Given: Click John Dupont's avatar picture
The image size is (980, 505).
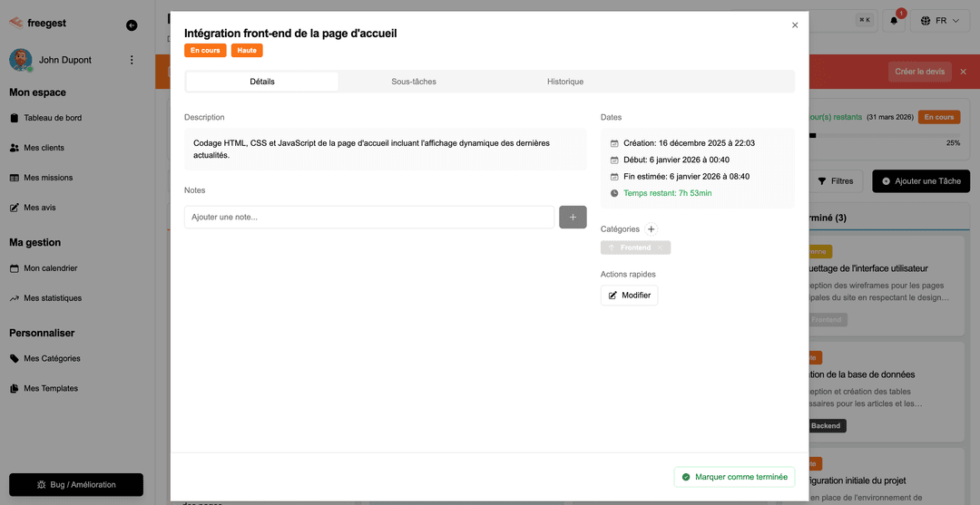Looking at the screenshot, I should pyautogui.click(x=20, y=60).
